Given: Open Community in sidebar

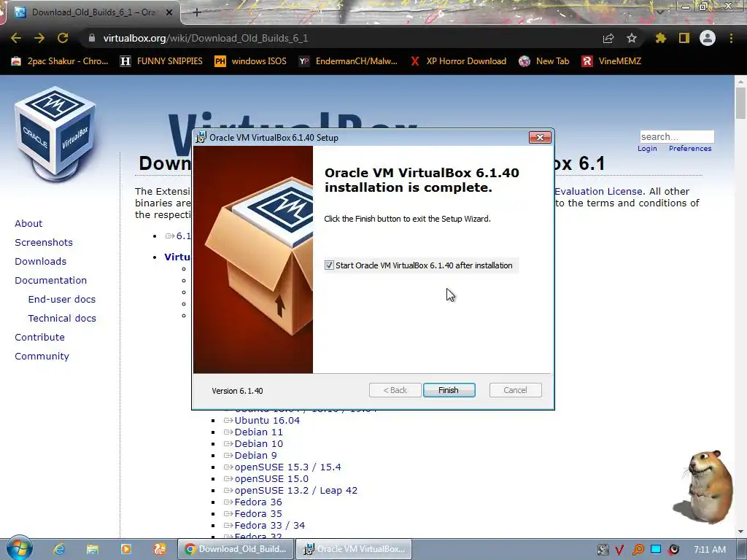Looking at the screenshot, I should tap(42, 356).
